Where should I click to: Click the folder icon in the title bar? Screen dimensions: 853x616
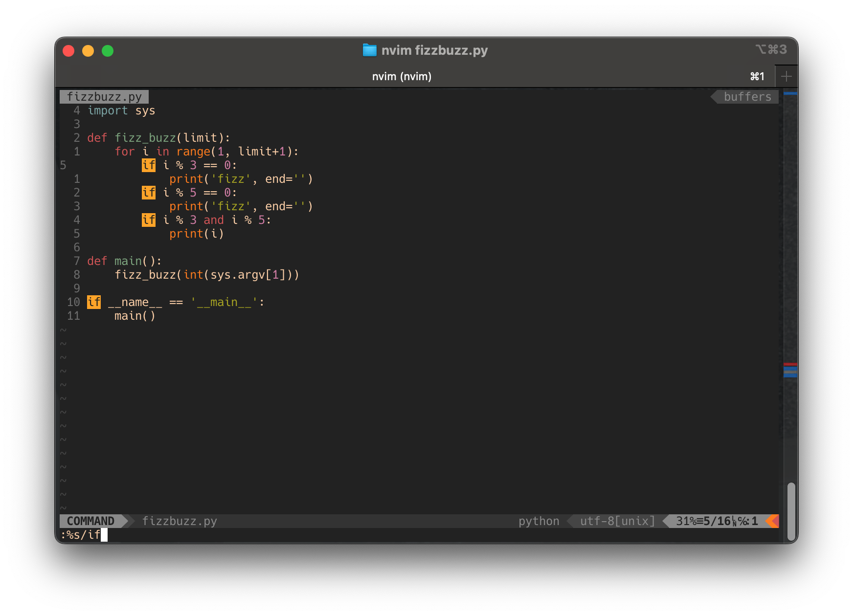pos(370,50)
